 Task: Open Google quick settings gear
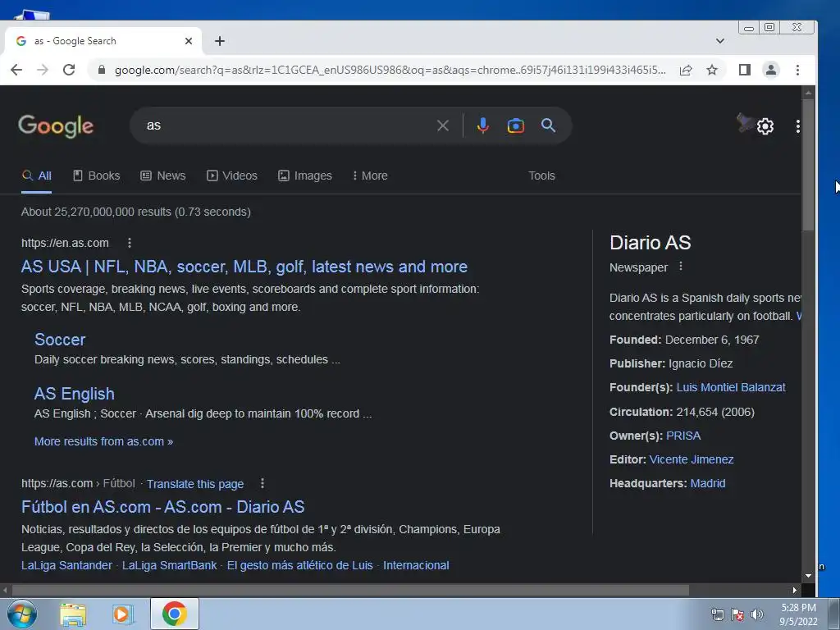pyautogui.click(x=765, y=126)
